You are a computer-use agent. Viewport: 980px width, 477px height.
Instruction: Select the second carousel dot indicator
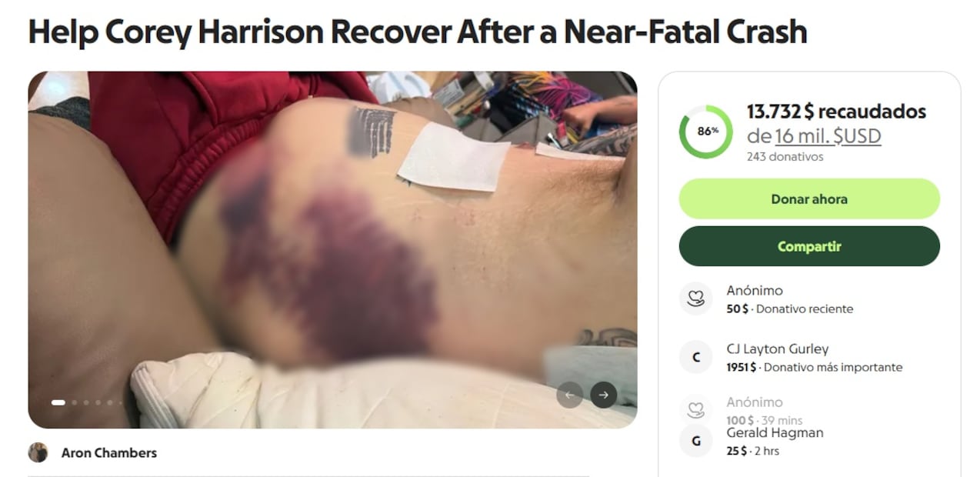click(75, 402)
